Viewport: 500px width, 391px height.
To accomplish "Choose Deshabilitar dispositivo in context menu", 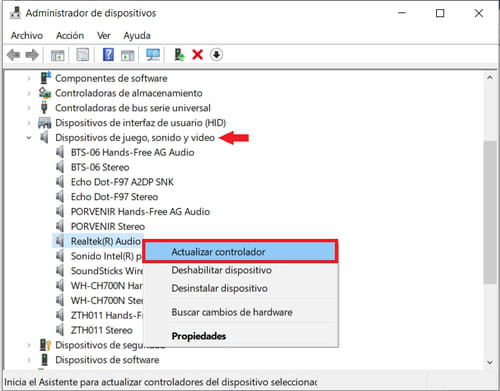I will (x=240, y=270).
